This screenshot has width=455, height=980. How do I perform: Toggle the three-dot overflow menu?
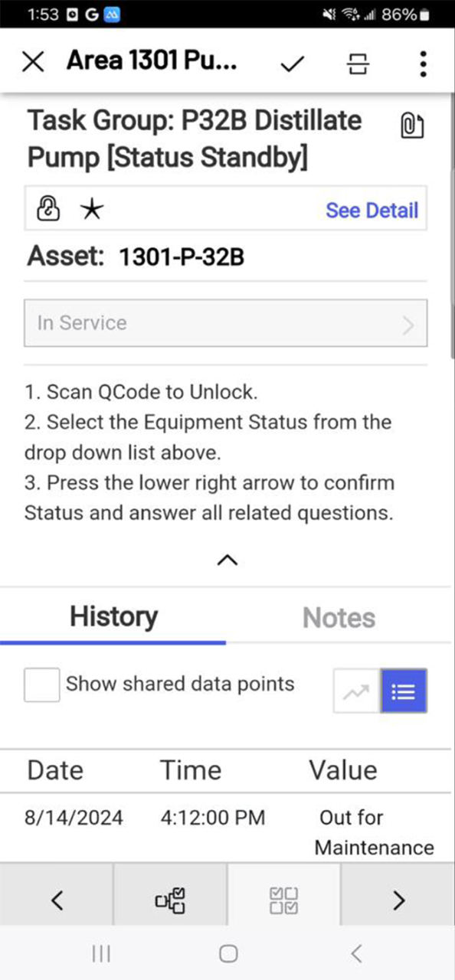(422, 64)
